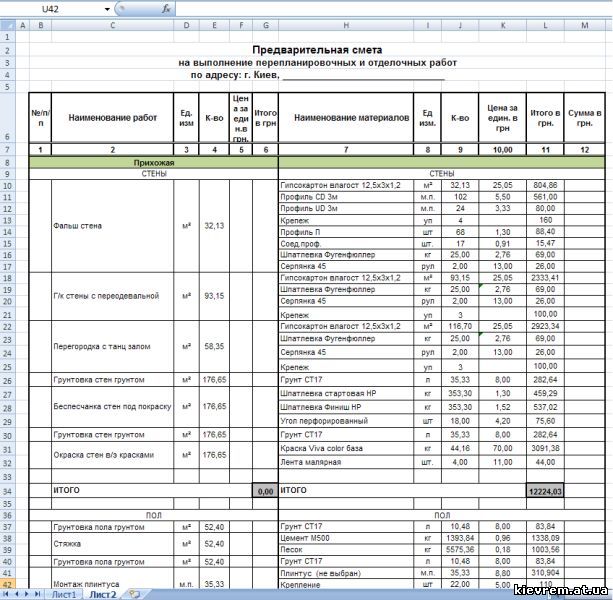This screenshot has height=600, width=613.
Task: Click the Name Box showing U42
Action: (51, 9)
